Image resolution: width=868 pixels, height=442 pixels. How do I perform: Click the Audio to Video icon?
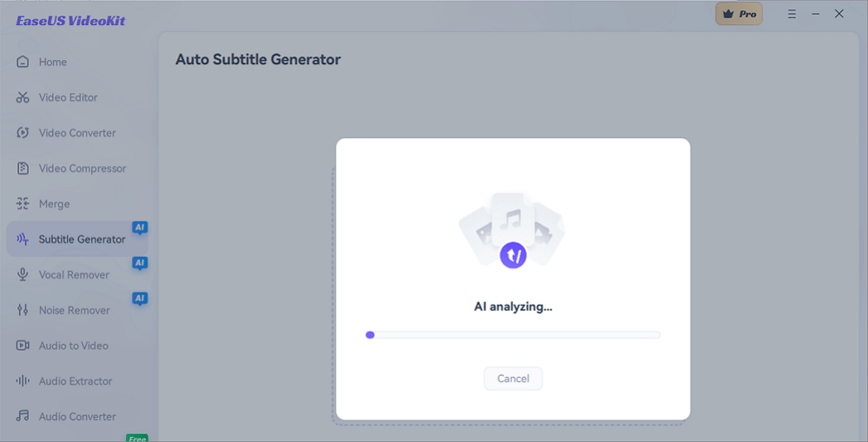pyautogui.click(x=23, y=346)
